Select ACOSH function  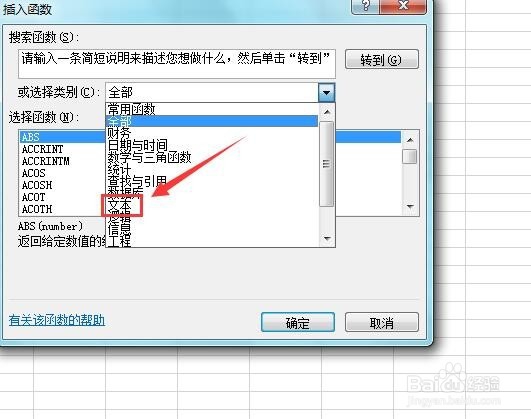point(37,185)
